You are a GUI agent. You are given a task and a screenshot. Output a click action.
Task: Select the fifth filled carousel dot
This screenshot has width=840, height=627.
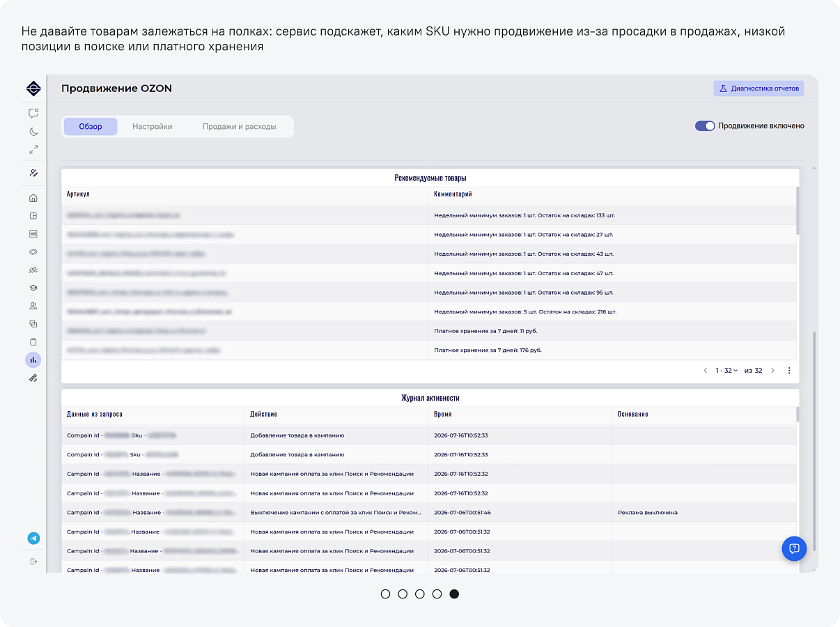454,594
